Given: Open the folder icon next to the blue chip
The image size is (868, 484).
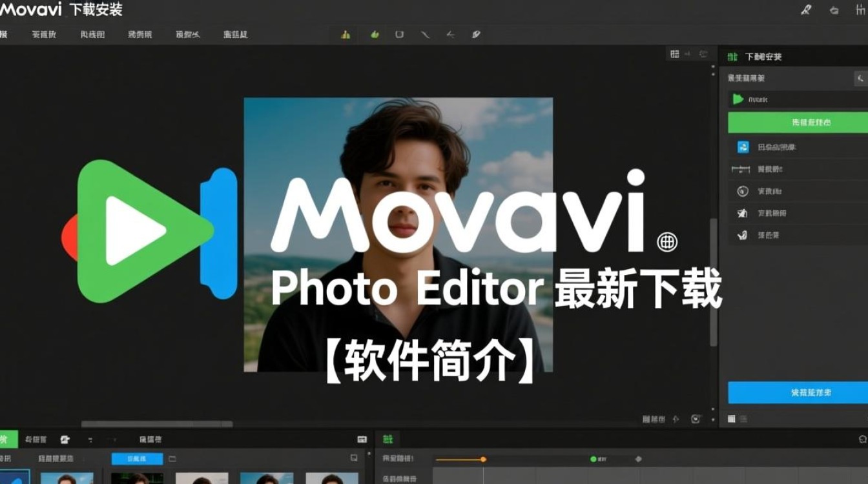Looking at the screenshot, I should tap(172, 459).
